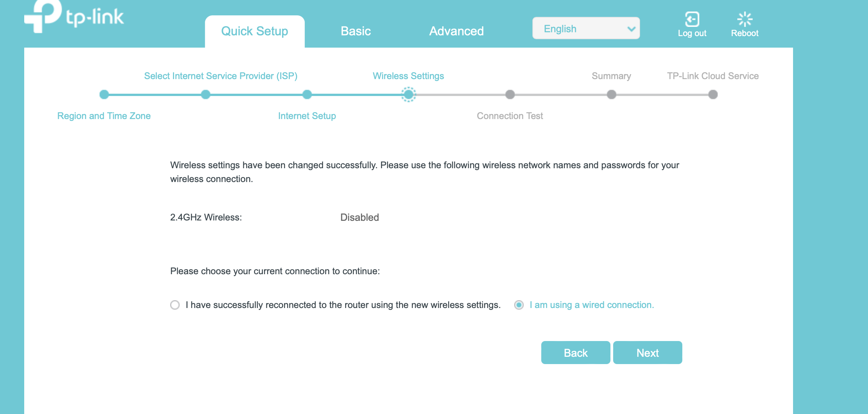
Task: Select the reconnected via new wireless settings option
Action: point(175,305)
